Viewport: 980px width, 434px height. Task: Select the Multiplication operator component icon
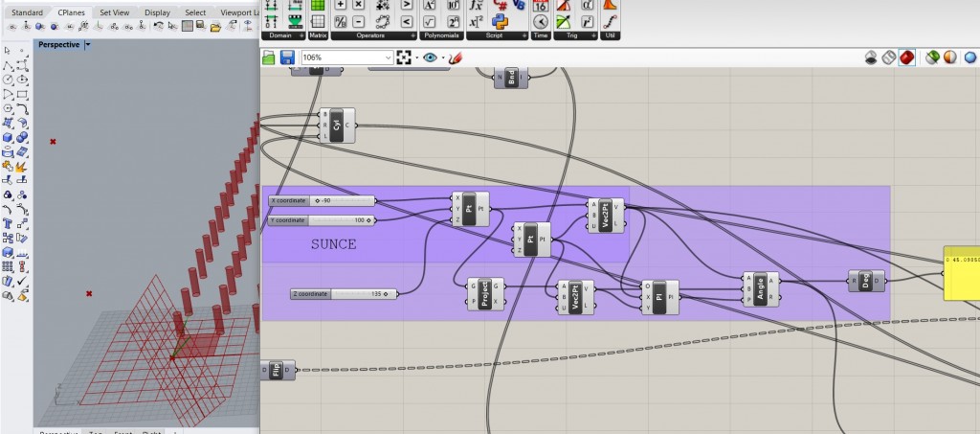358,5
